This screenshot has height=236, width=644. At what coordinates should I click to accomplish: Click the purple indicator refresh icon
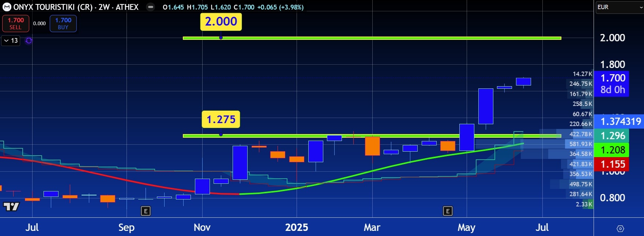click(x=29, y=41)
